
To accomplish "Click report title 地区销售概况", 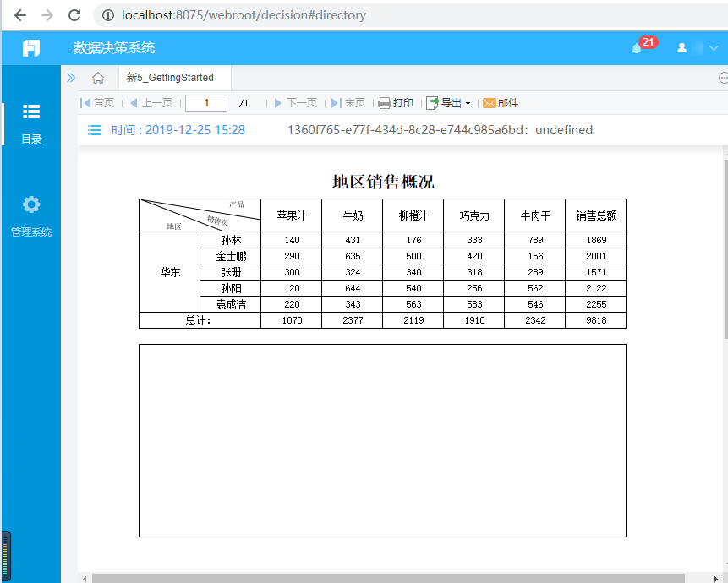I will 383,182.
